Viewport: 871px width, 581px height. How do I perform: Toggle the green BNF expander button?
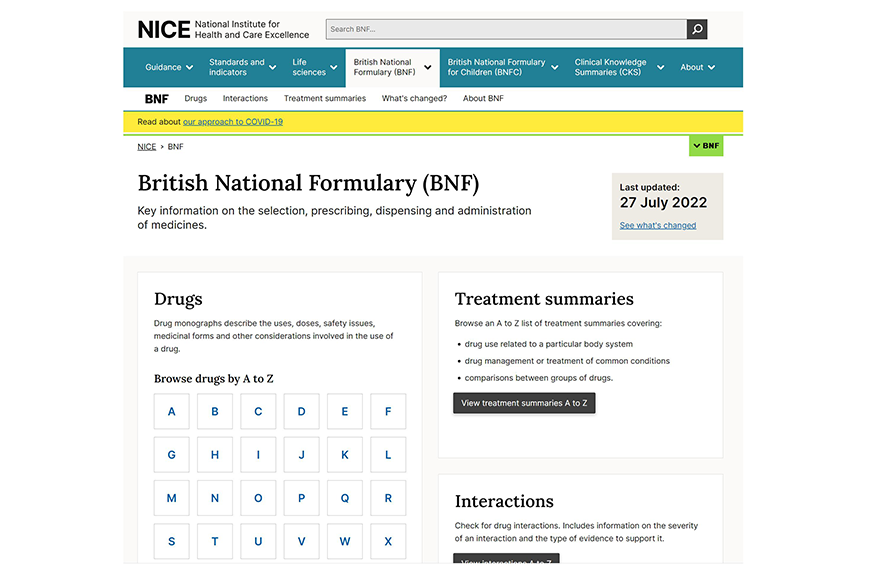pyautogui.click(x=706, y=146)
